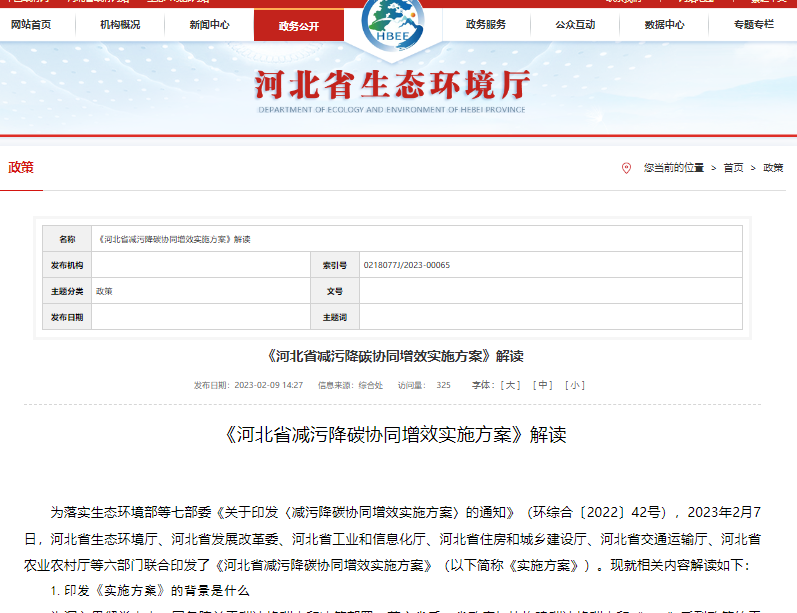Click the large article heading in body

coord(395,435)
